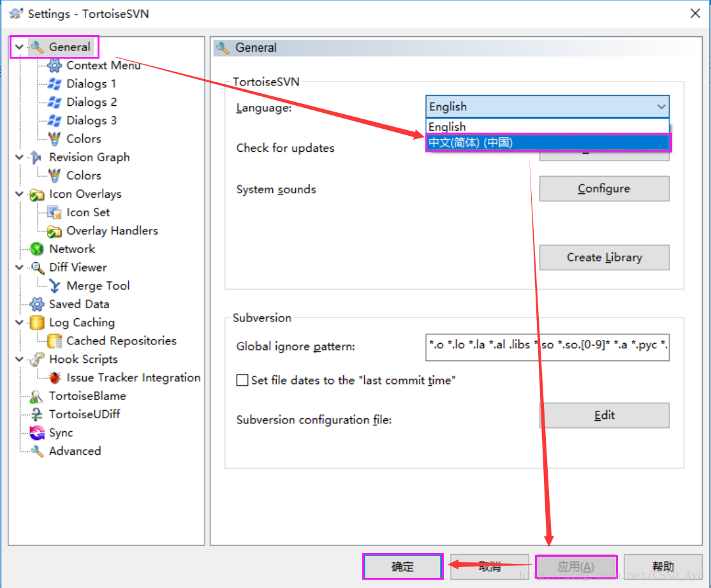
Task: Click the Overlay Handlers folder icon
Action: click(54, 232)
